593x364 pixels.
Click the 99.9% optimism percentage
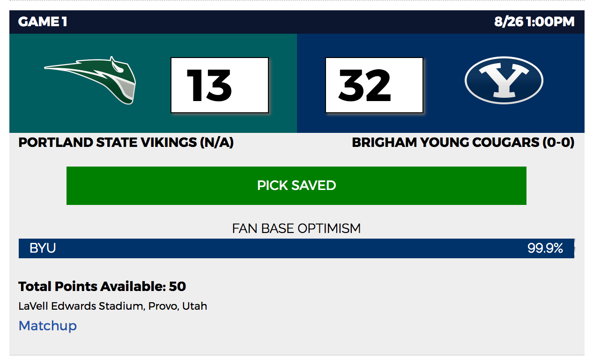pyautogui.click(x=545, y=248)
